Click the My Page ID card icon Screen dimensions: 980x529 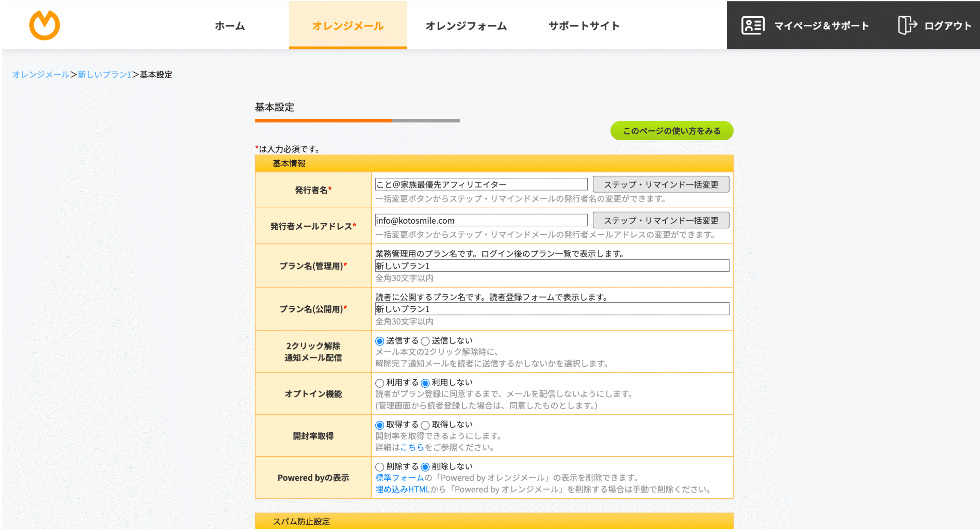pos(752,26)
